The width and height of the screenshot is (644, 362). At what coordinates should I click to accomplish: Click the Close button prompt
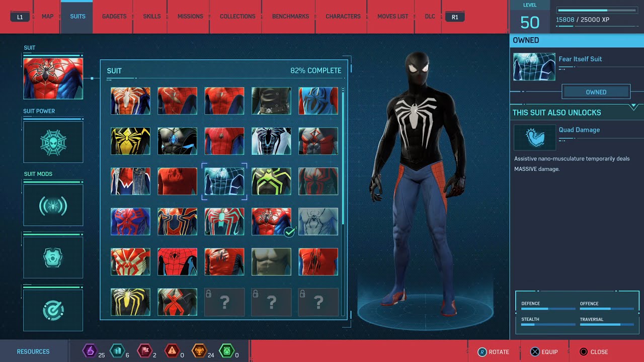[594, 352]
